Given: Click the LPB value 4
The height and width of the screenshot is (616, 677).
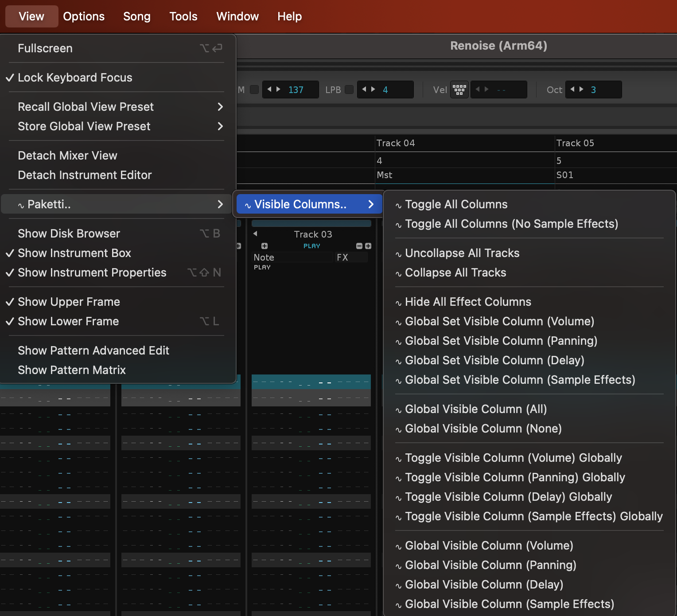Looking at the screenshot, I should click(x=385, y=90).
